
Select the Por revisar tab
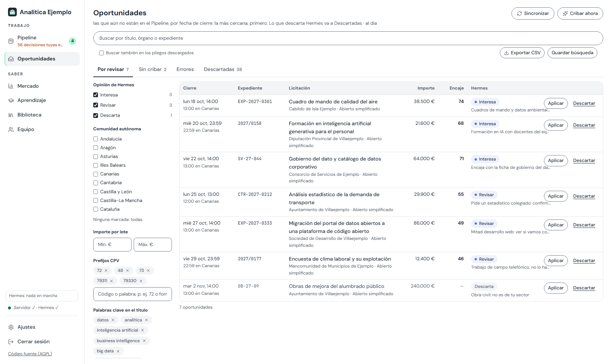[x=113, y=70]
